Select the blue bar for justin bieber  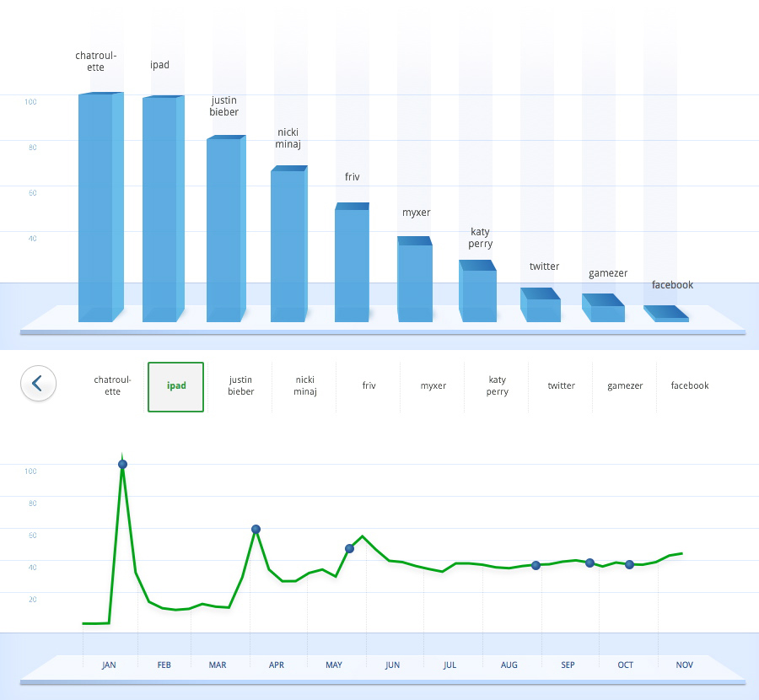coord(226,229)
